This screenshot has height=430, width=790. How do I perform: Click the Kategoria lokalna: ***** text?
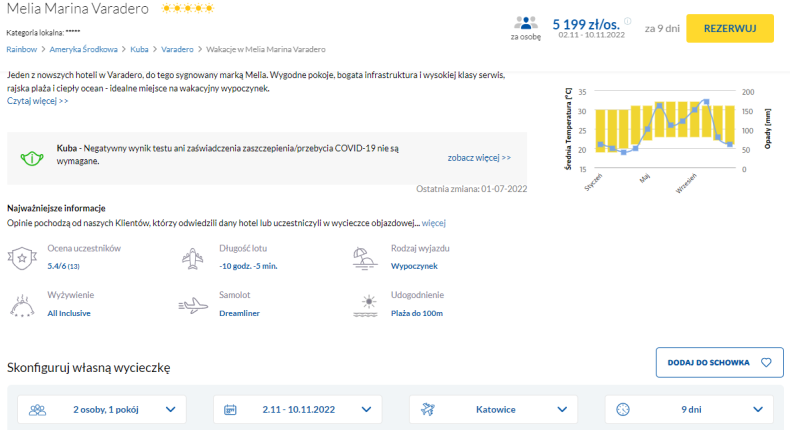[43, 33]
